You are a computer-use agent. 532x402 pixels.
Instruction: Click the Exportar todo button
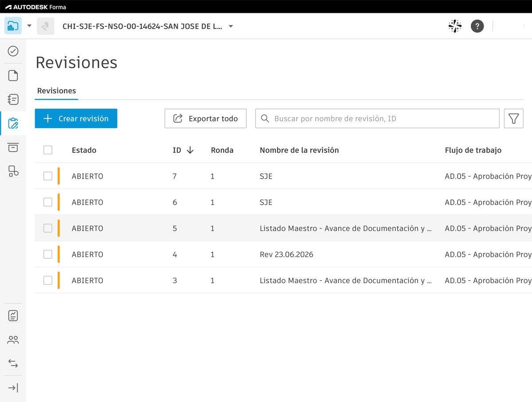click(x=206, y=119)
